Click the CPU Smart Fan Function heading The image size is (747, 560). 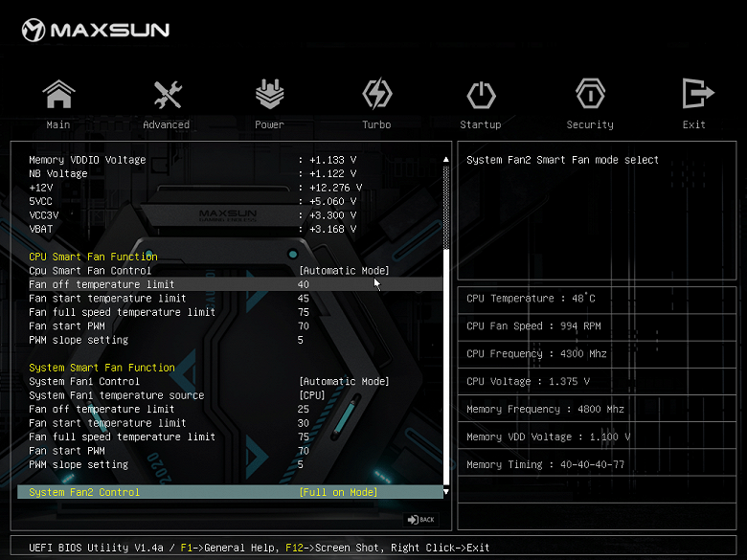94,257
